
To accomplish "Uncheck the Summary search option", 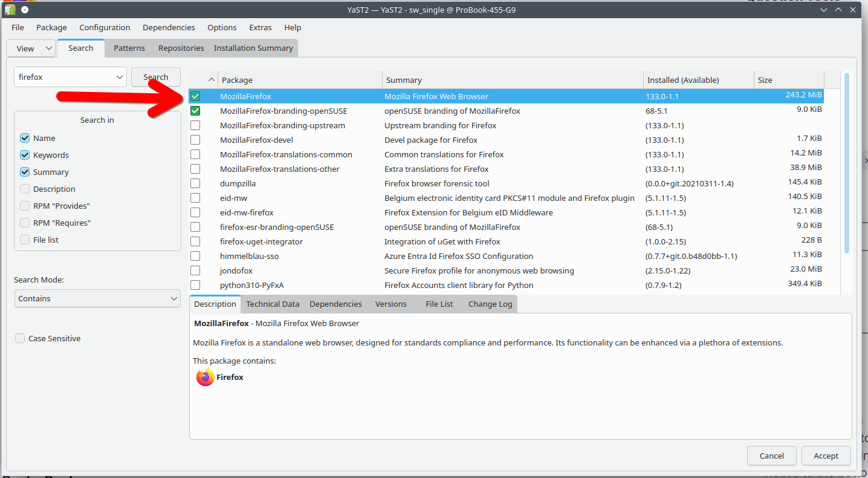I will (25, 172).
